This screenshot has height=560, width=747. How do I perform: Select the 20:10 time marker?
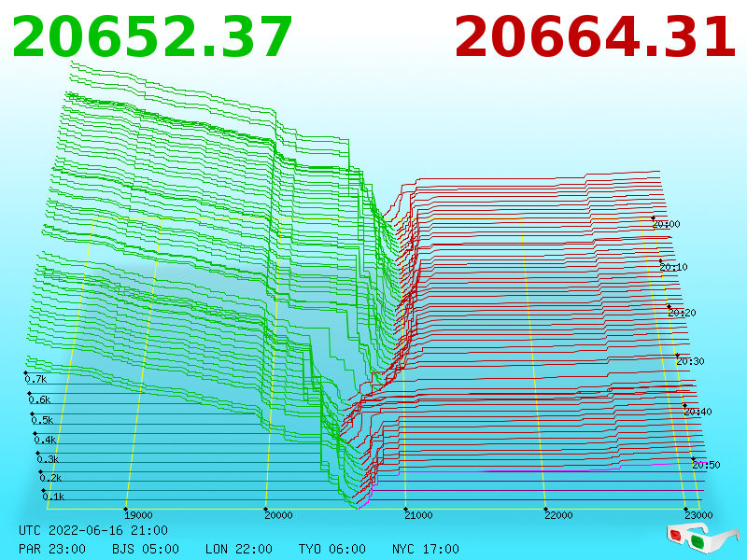pyautogui.click(x=673, y=267)
